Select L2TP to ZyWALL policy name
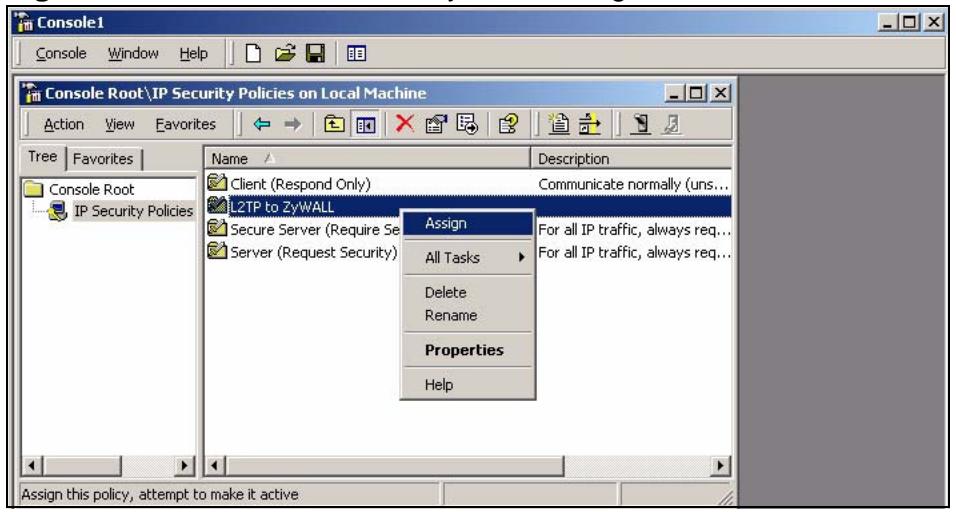Screen dimensions: 956x512 (x=282, y=207)
